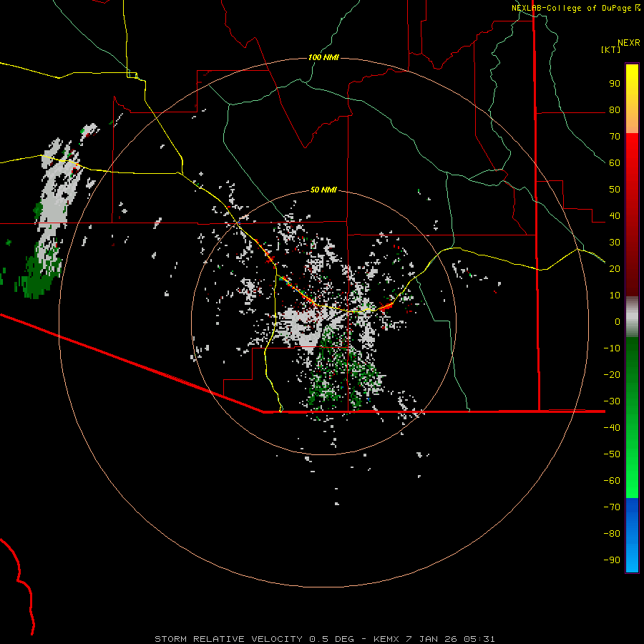The width and height of the screenshot is (644, 644).
Task: Click the 90 value on the velocity scale
Action: (615, 84)
